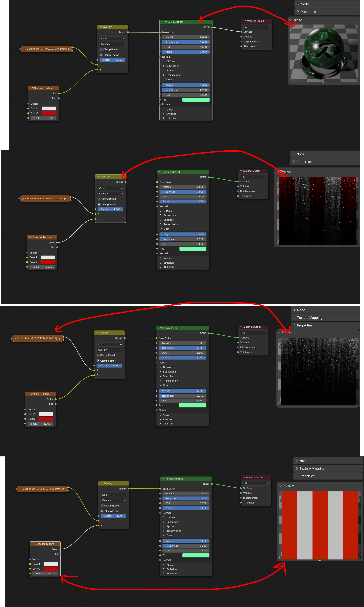This screenshot has width=364, height=607.
Task: Click the green sphere material preview
Action: coord(324,53)
